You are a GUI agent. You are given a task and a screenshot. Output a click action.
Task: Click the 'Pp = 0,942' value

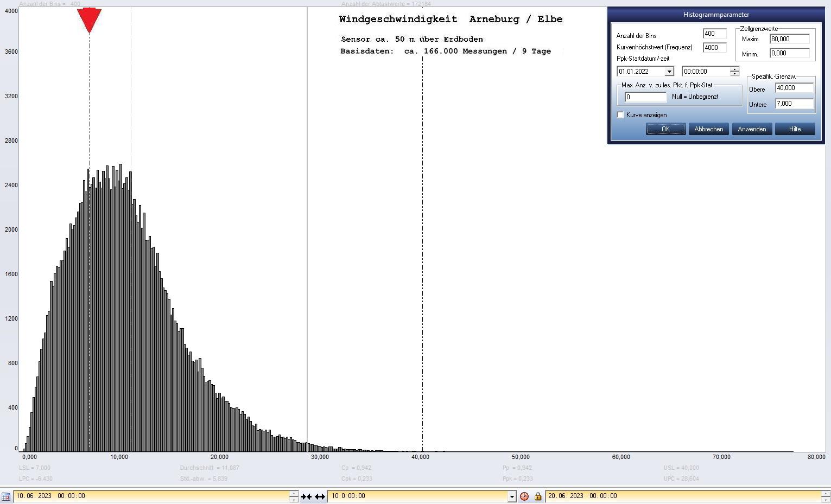click(517, 468)
